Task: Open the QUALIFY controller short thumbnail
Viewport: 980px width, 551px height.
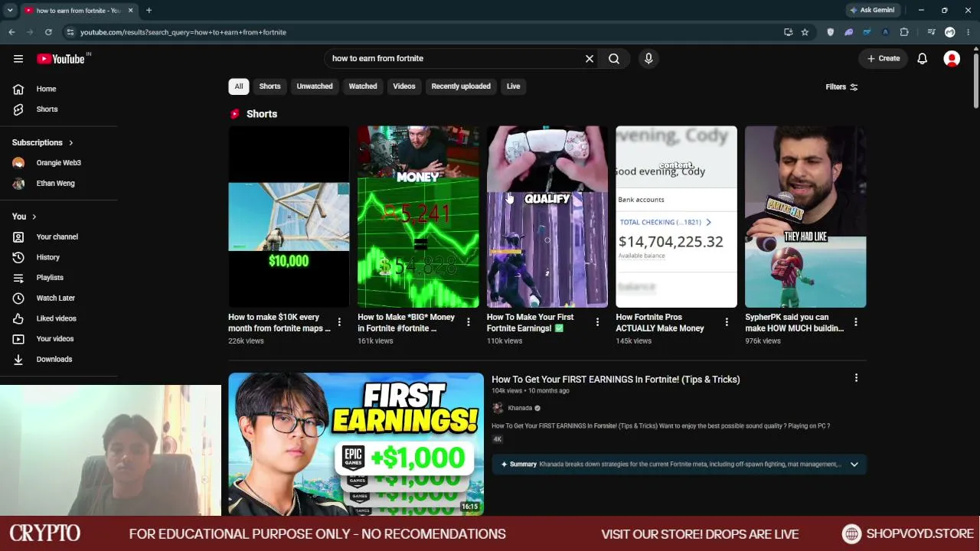Action: [x=547, y=217]
